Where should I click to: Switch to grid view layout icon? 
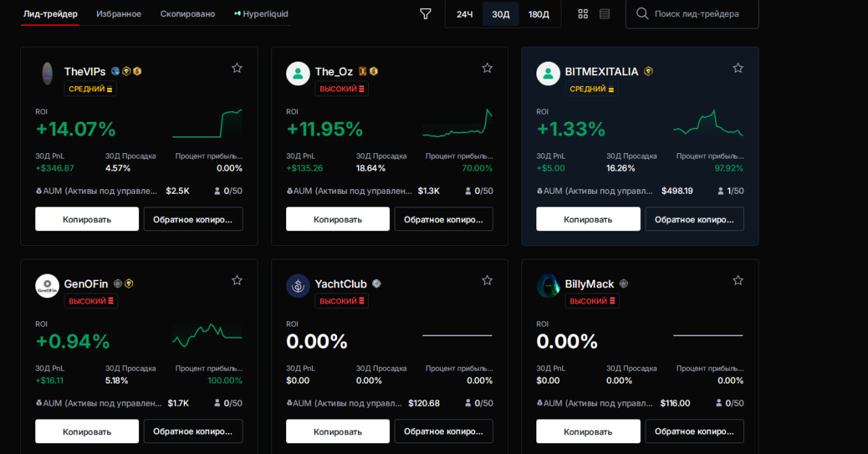click(583, 14)
